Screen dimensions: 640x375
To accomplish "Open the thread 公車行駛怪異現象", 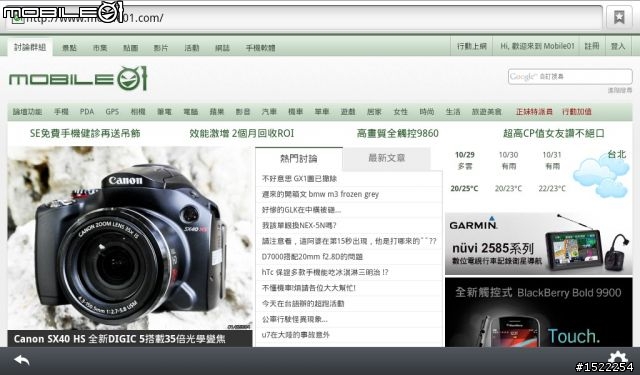I will 294,319.
